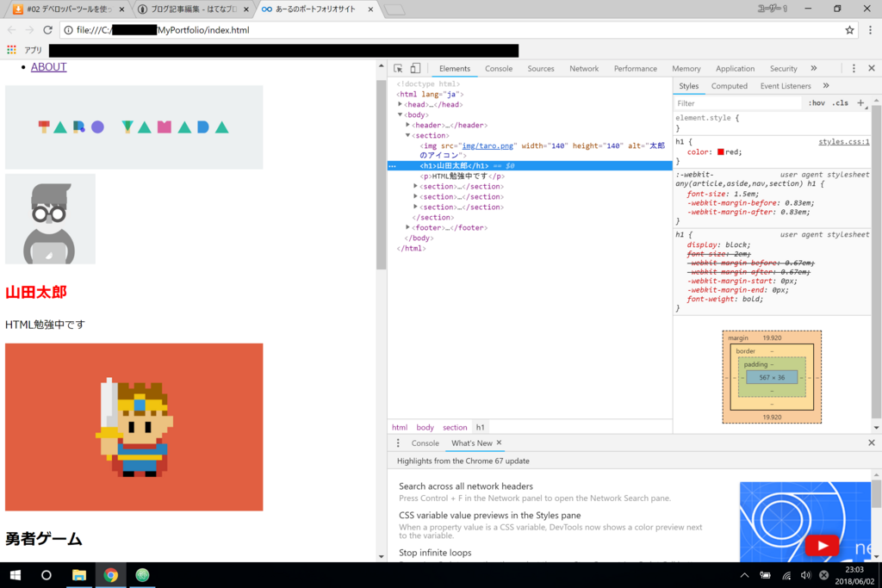Viewport: 882px width, 588px height.
Task: Toggle .cls element classes button
Action: click(x=841, y=102)
